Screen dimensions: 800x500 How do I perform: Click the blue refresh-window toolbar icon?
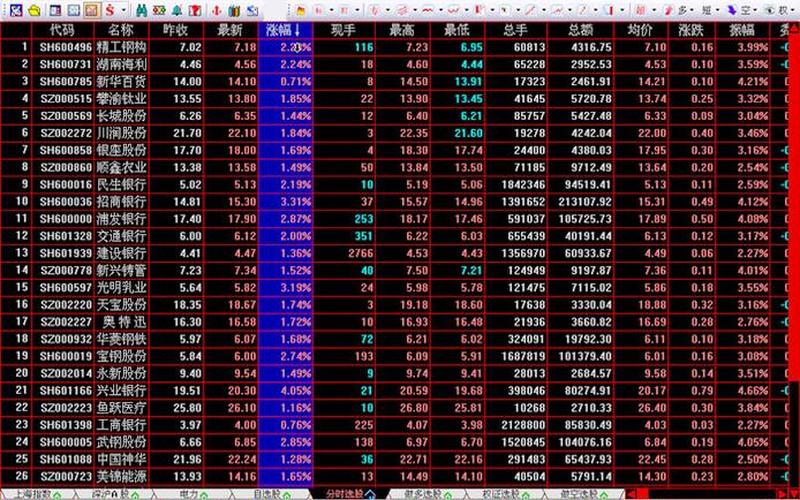click(253, 11)
